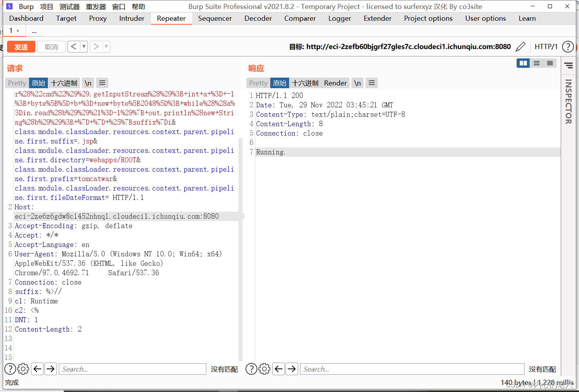Open response search help question icon
Image resolution: width=579 pixels, height=392 pixels.
[251, 369]
